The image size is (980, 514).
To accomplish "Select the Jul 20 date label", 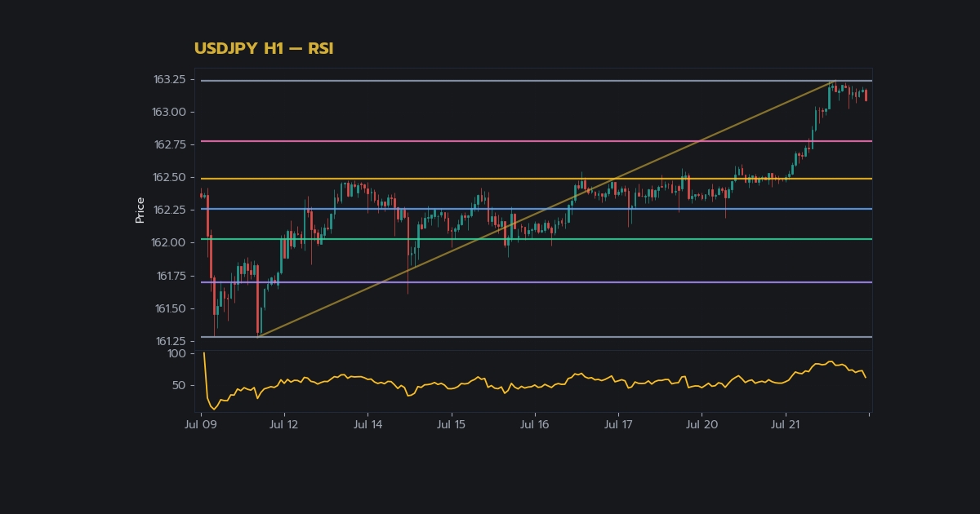I will [x=702, y=424].
